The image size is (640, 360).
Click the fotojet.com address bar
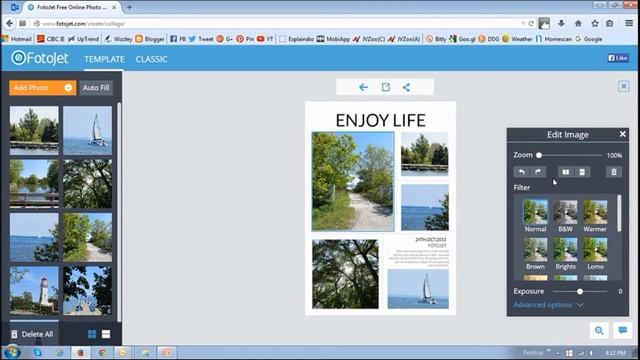pyautogui.click(x=278, y=24)
